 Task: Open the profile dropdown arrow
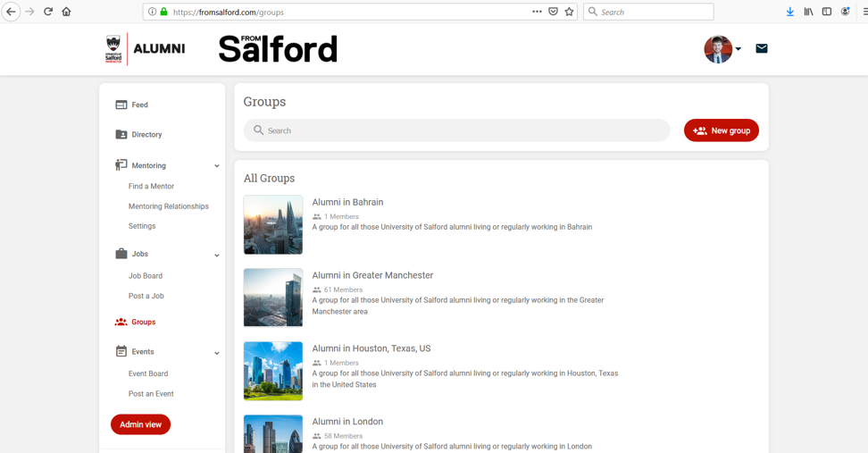click(x=738, y=49)
